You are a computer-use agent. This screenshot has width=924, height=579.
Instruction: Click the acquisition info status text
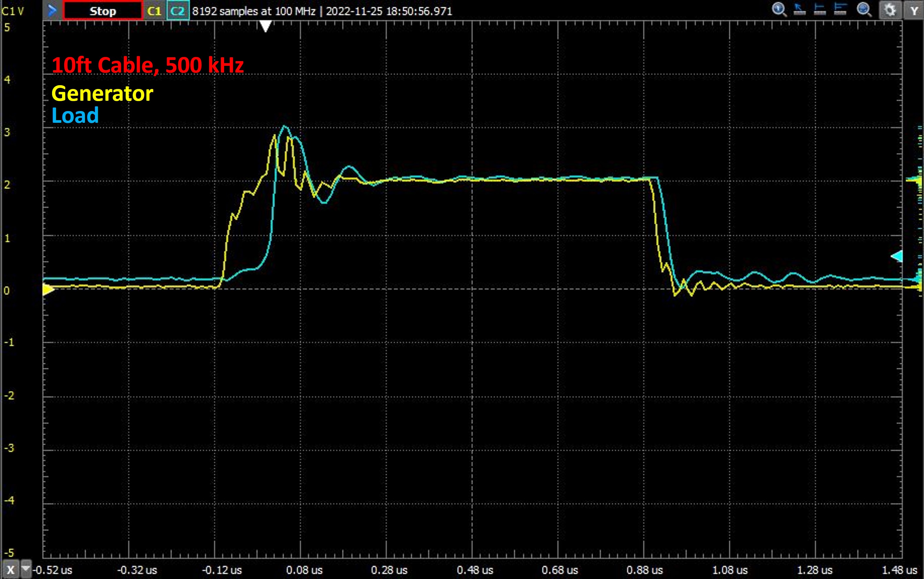pyautogui.click(x=322, y=11)
